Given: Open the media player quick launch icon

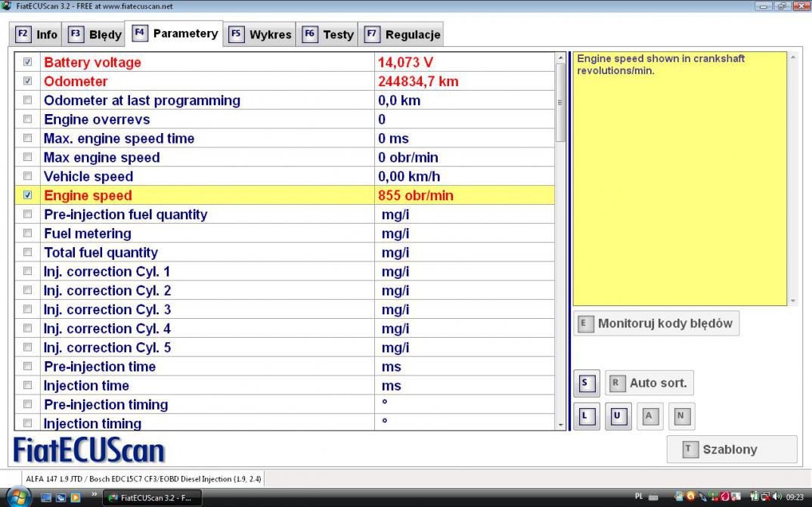Looking at the screenshot, I should [76, 498].
